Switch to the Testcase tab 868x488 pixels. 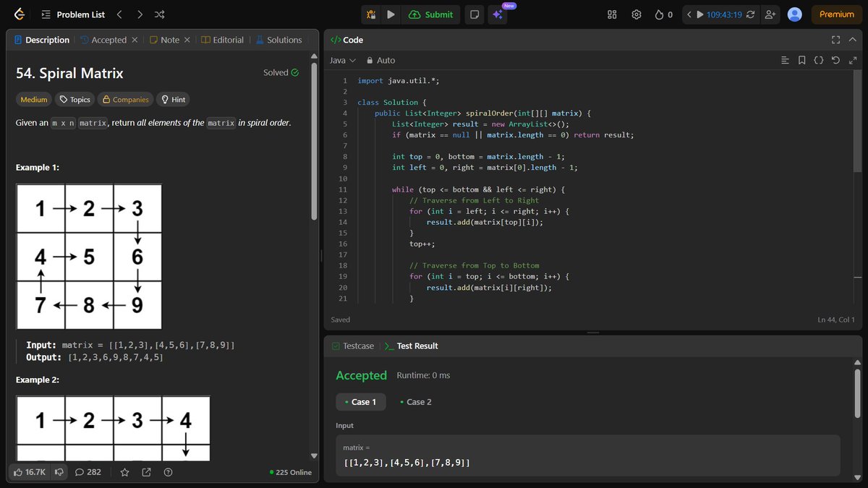coord(353,346)
